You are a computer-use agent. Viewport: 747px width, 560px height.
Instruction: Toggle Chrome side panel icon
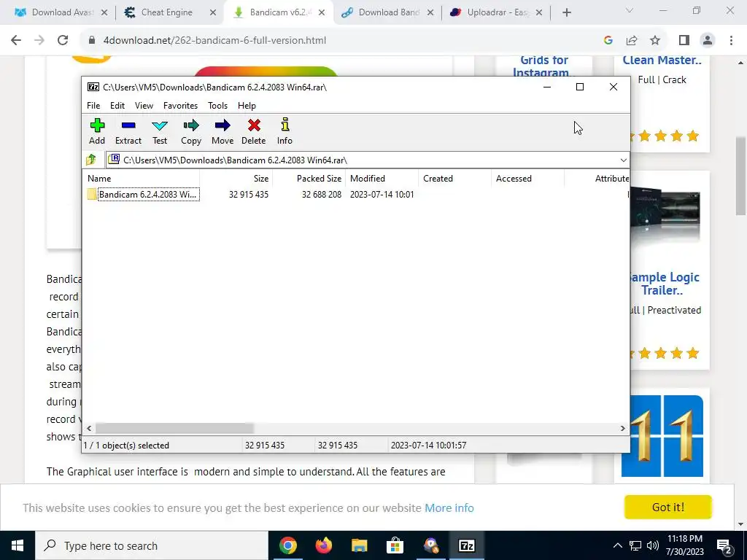(684, 41)
